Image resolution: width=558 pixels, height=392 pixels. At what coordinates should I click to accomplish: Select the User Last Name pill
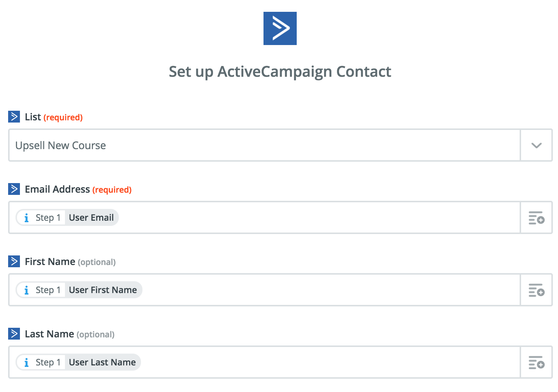coord(78,362)
